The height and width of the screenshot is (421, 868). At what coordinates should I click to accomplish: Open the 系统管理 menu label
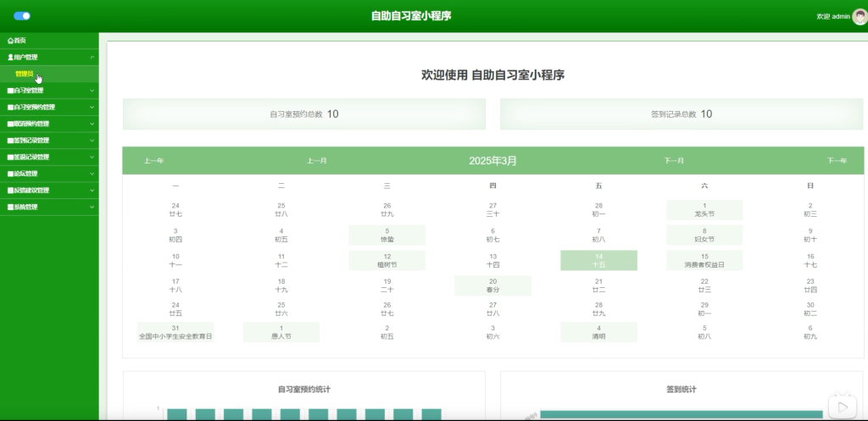[x=26, y=207]
